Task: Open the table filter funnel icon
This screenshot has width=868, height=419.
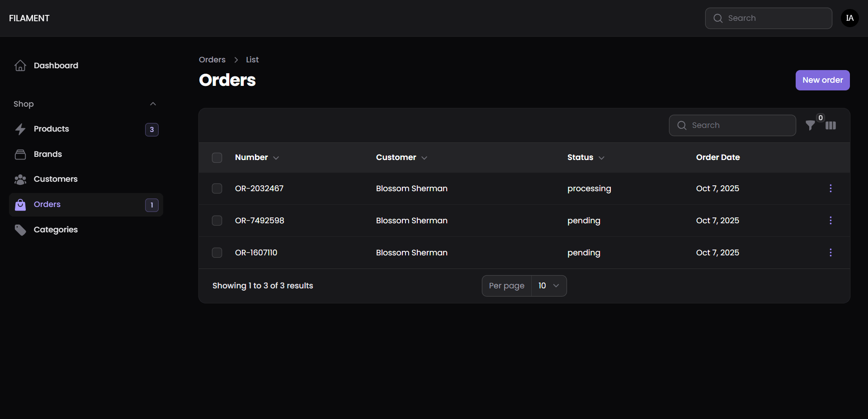Action: (x=811, y=126)
